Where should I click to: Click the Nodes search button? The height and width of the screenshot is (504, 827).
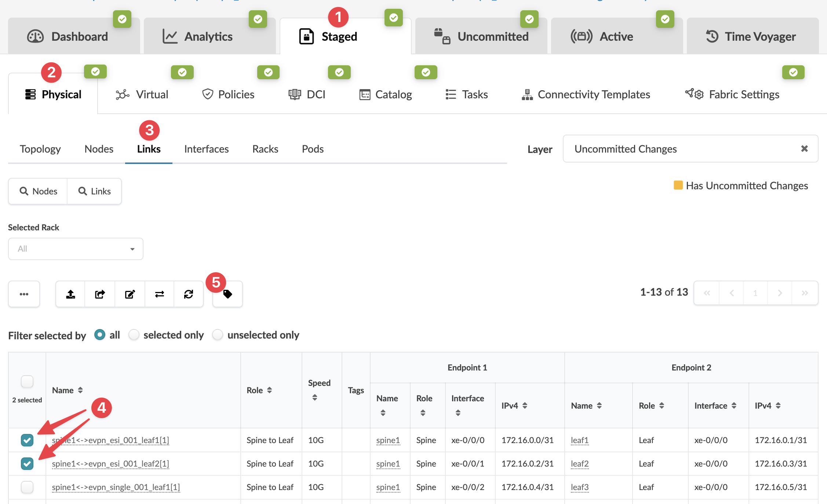coord(38,191)
